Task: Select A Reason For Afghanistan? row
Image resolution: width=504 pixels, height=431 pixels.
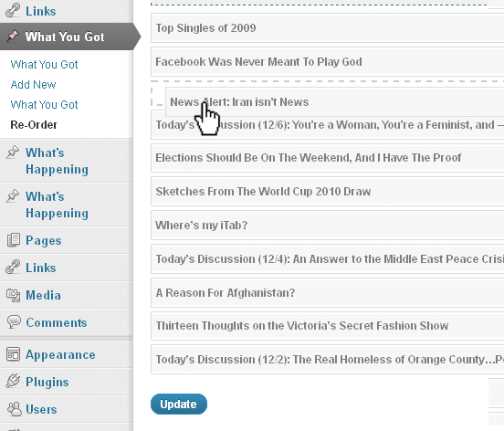Action: (327, 293)
